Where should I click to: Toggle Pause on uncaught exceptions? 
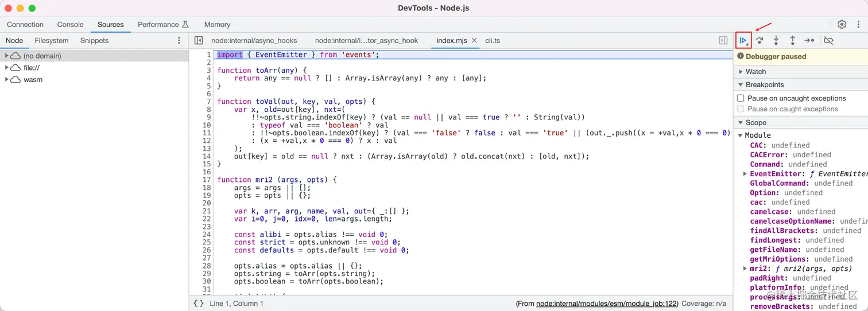[741, 98]
